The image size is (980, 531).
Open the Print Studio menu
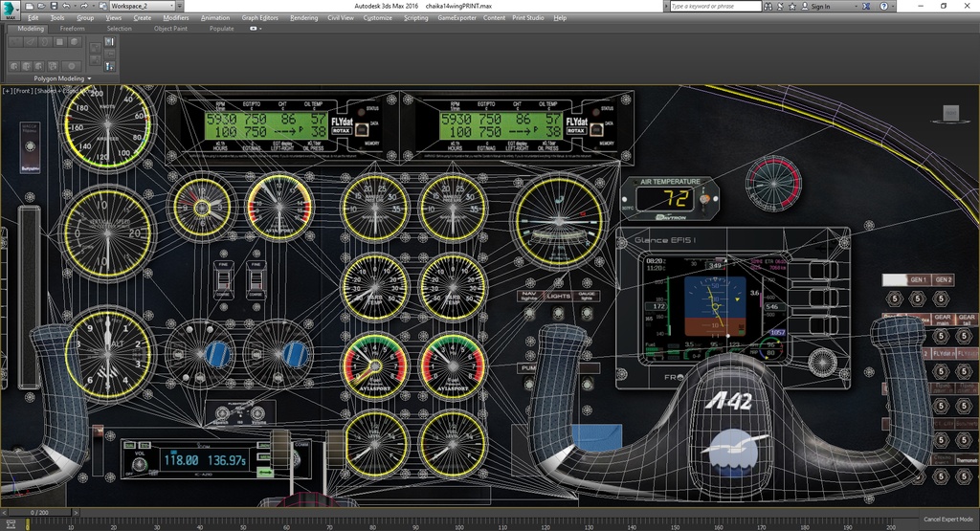[x=528, y=18]
